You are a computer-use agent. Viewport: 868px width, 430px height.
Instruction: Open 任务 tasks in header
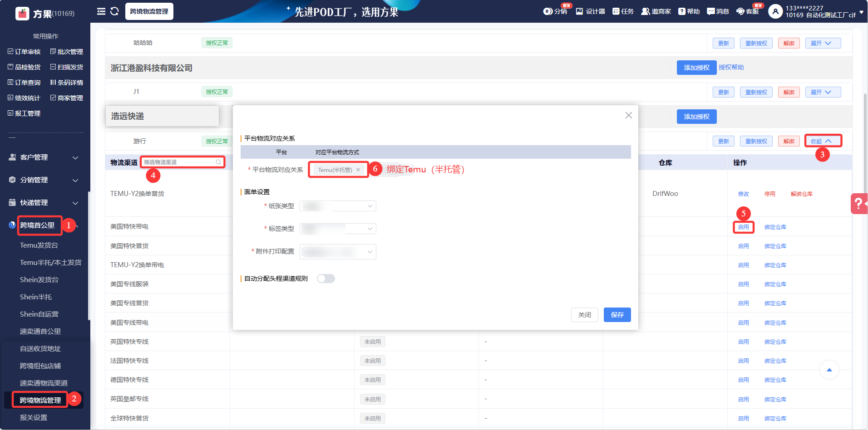(623, 11)
